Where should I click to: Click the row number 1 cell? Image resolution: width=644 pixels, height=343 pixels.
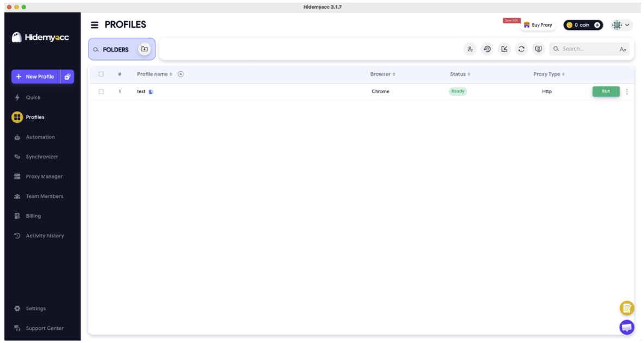point(120,91)
